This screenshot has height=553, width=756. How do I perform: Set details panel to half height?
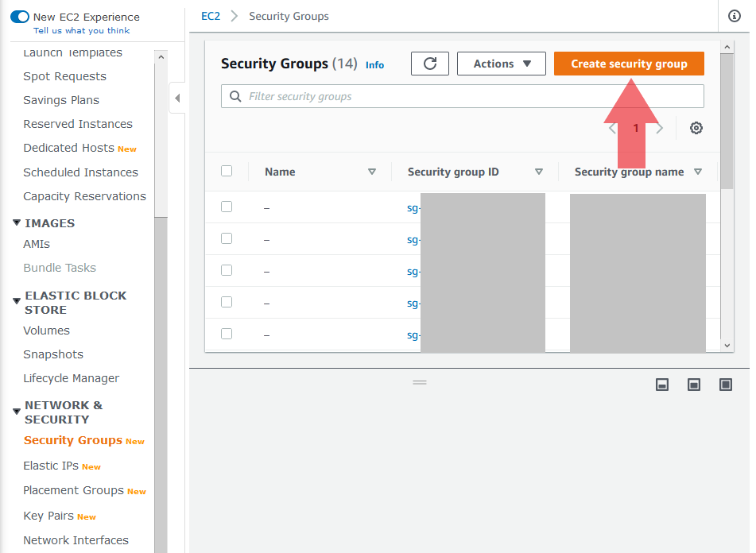(694, 385)
